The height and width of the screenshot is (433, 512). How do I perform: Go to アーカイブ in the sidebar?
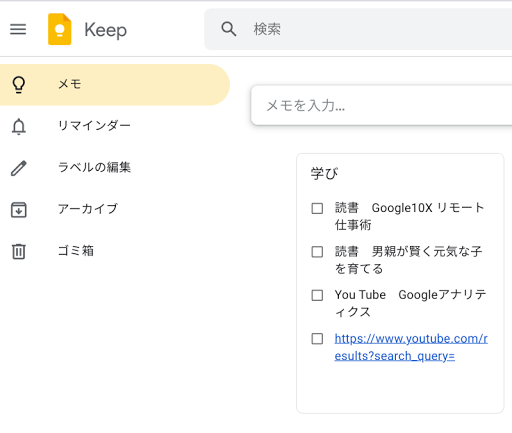point(115,210)
